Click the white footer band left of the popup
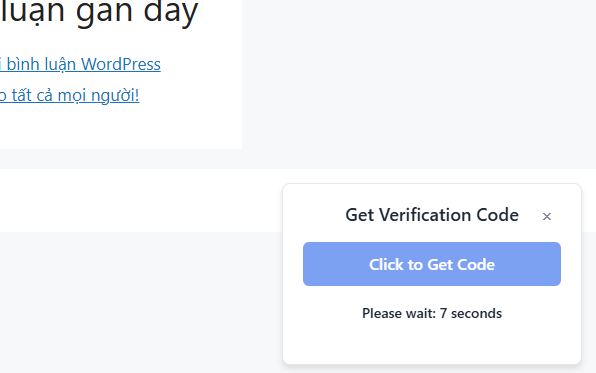Screen dimensions: 596x373 pyautogui.click(x=141, y=200)
